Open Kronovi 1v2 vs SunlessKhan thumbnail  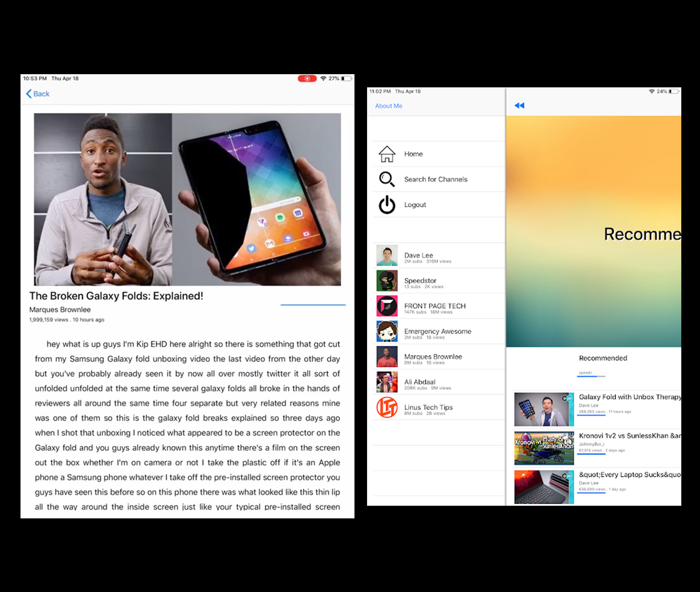tap(544, 448)
